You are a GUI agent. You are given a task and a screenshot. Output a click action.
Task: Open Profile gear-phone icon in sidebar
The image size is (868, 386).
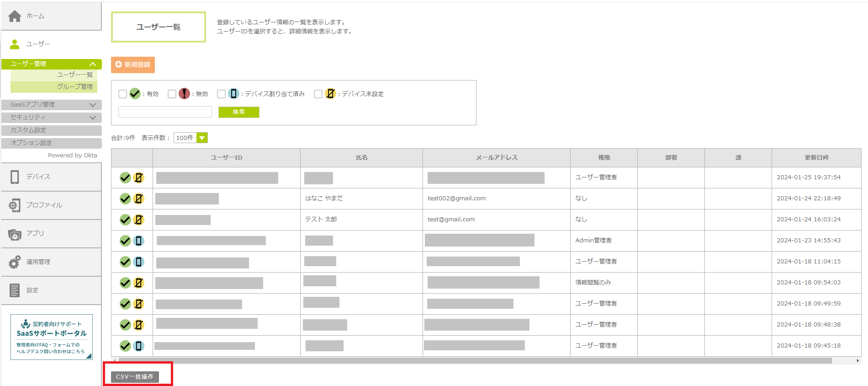tap(15, 205)
